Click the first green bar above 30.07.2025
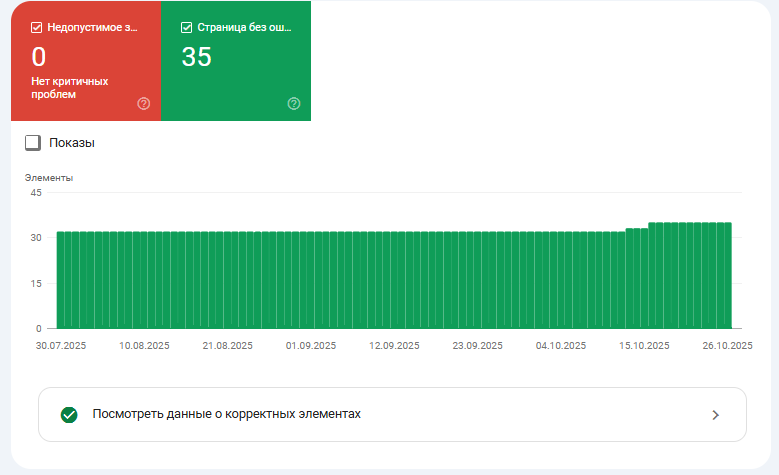 click(61, 280)
